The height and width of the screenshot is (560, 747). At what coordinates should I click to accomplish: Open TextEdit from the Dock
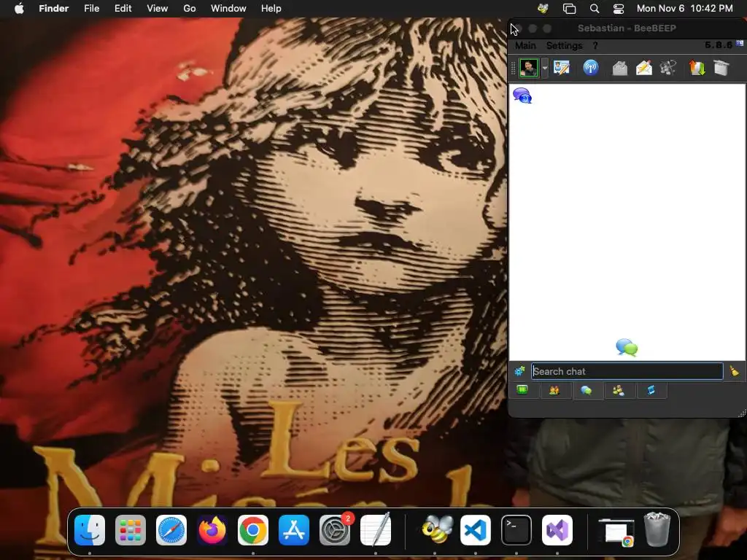[376, 530]
